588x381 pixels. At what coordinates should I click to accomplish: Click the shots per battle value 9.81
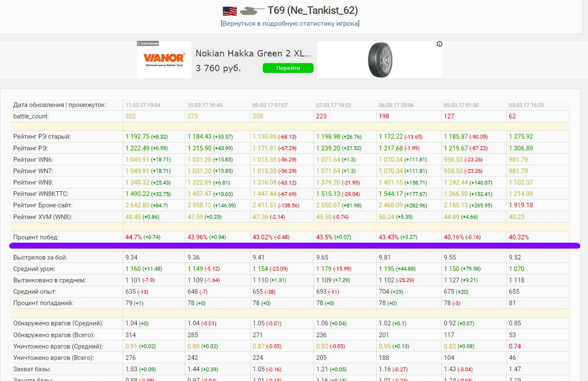(x=385, y=257)
